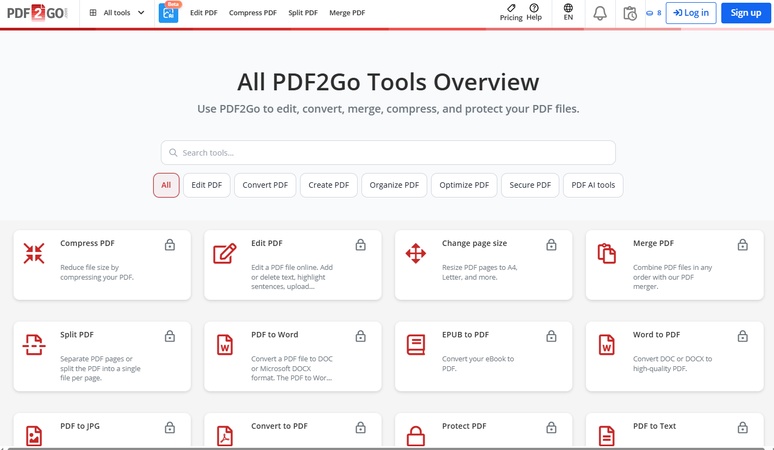This screenshot has height=450, width=774.
Task: Click the PDF to Text page icon
Action: [607, 436]
